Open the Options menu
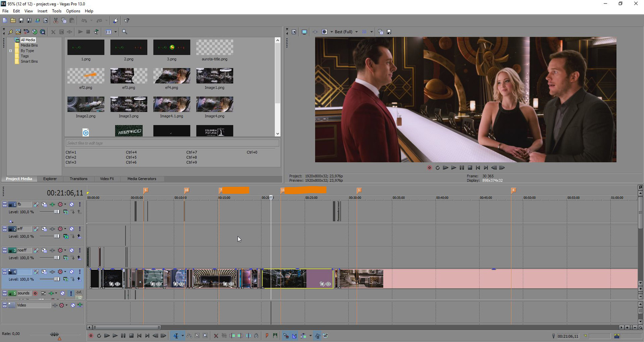644x342 pixels. (x=73, y=11)
